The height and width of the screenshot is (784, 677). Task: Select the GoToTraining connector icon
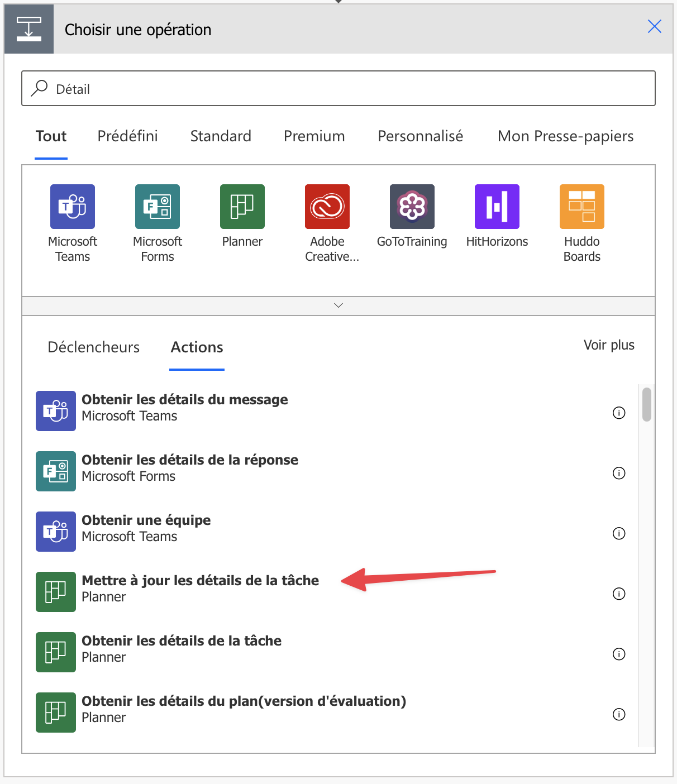click(x=412, y=207)
